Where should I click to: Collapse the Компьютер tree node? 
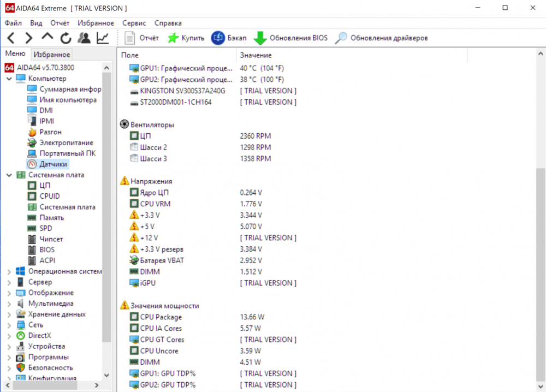click(x=9, y=79)
